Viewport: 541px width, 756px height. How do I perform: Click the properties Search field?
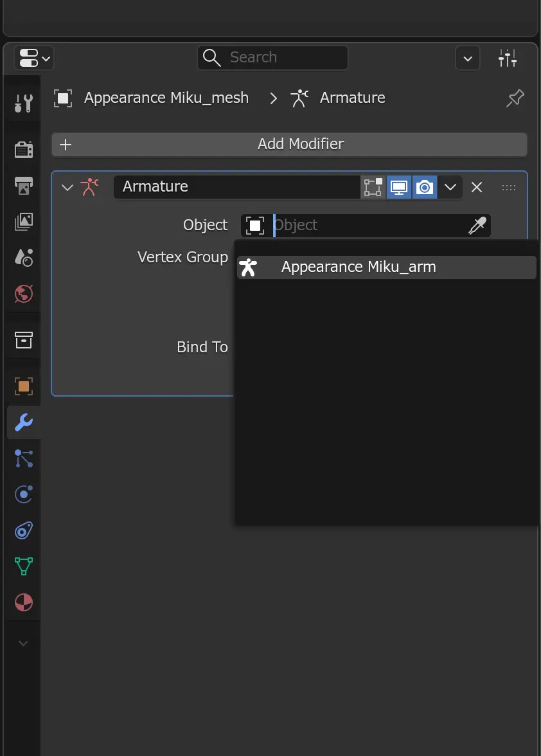point(272,58)
